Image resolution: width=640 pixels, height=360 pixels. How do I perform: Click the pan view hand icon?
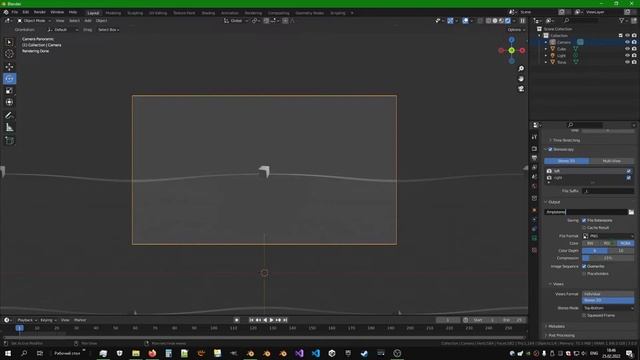click(x=521, y=79)
